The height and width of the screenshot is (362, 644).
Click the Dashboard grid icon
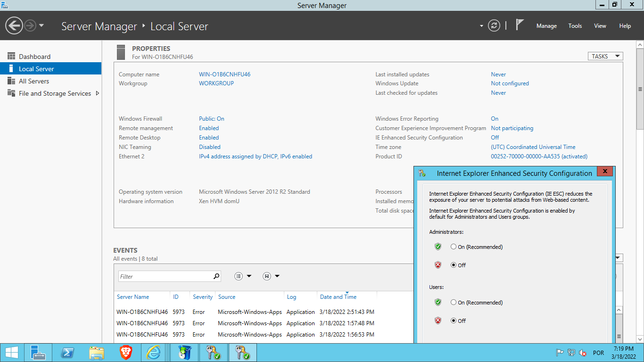click(x=11, y=57)
